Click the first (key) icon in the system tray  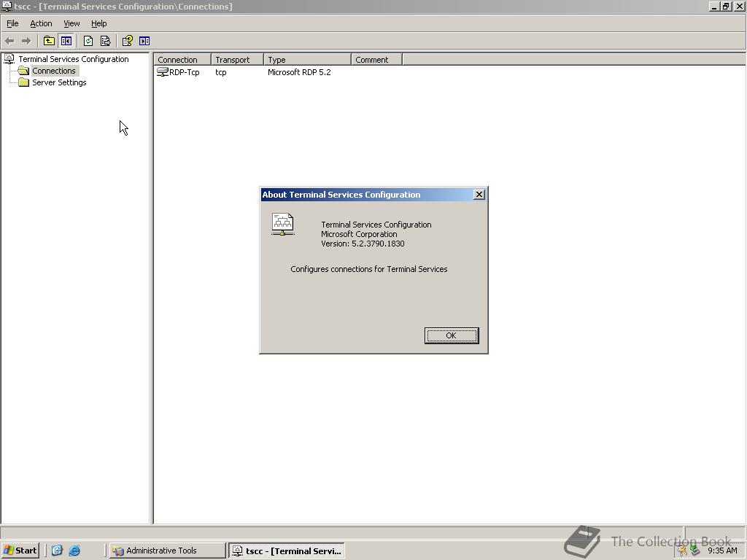(x=683, y=551)
